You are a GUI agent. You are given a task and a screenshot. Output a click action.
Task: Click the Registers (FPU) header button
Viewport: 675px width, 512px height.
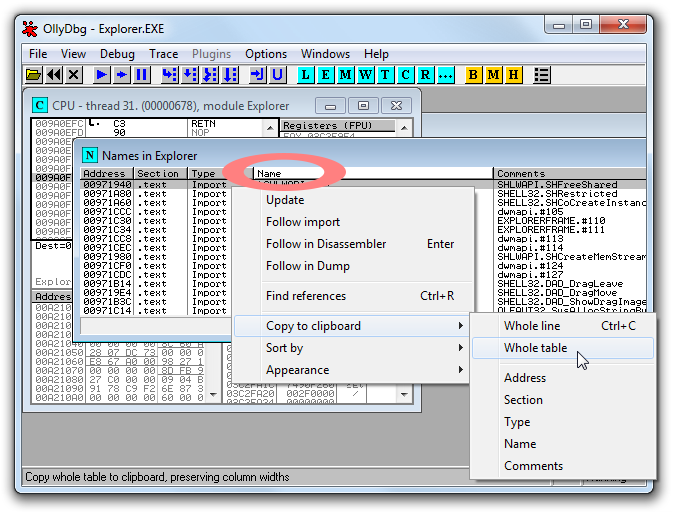(338, 126)
